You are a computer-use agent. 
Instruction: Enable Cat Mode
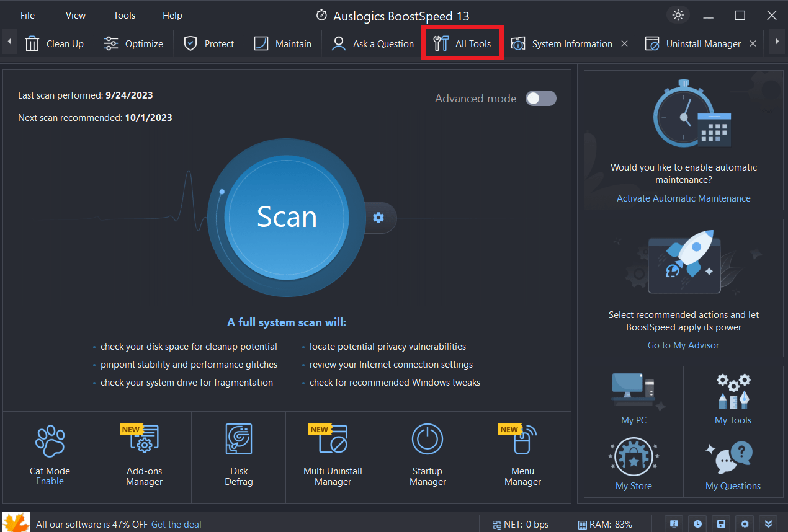50,481
